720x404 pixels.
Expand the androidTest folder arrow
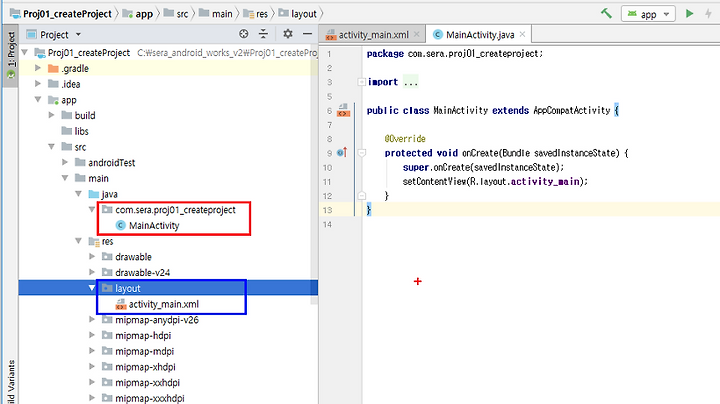coord(65,162)
